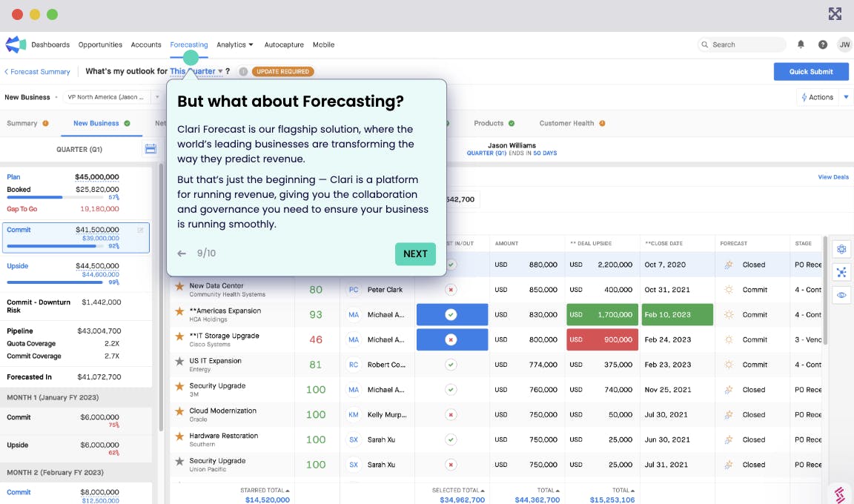Toggle in/out check for Security Upgrade 3M row

click(451, 390)
